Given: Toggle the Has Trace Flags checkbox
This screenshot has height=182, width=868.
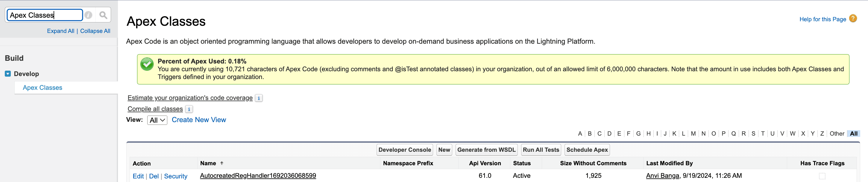Looking at the screenshot, I should (822, 176).
